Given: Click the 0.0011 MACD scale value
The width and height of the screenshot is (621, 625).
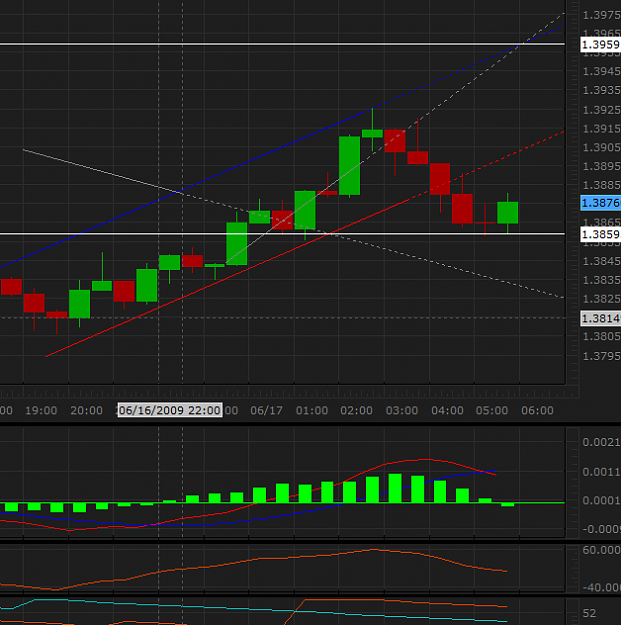Looking at the screenshot, I should tap(601, 472).
